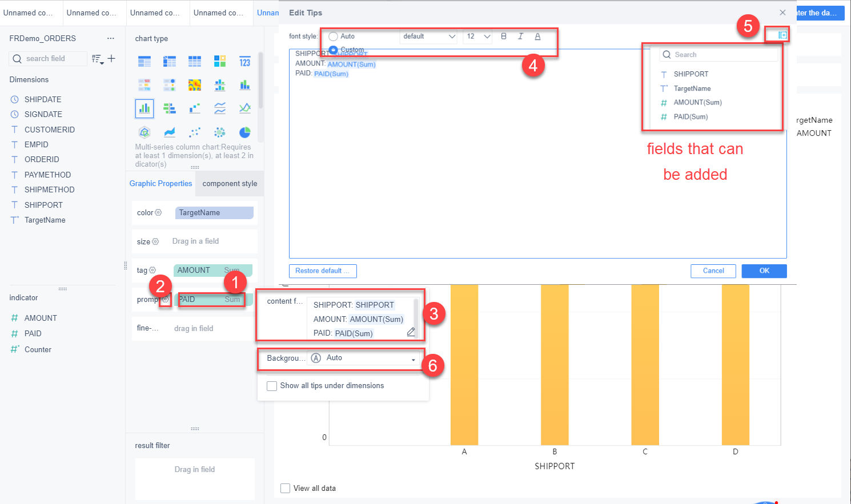Open the color property gear icon
The height and width of the screenshot is (504, 851).
point(158,212)
